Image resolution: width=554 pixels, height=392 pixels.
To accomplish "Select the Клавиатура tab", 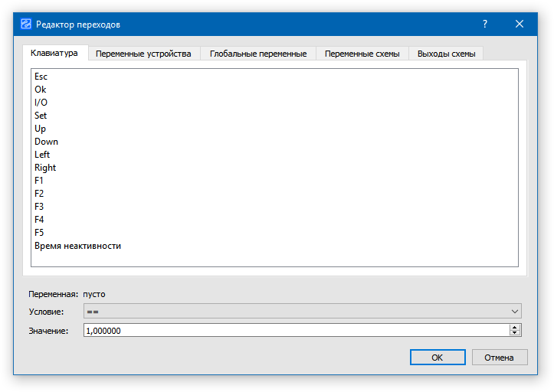I will tap(54, 53).
